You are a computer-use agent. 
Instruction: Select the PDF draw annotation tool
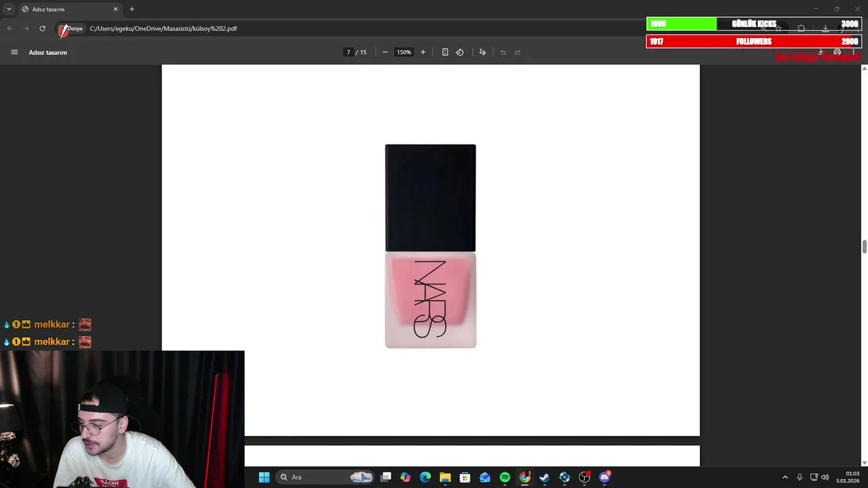tap(483, 52)
